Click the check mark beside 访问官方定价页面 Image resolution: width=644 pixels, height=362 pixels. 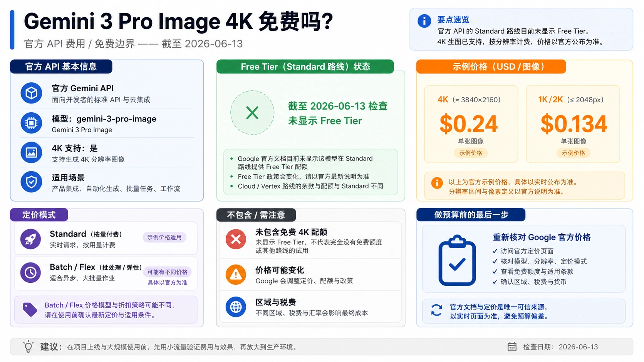pyautogui.click(x=495, y=251)
